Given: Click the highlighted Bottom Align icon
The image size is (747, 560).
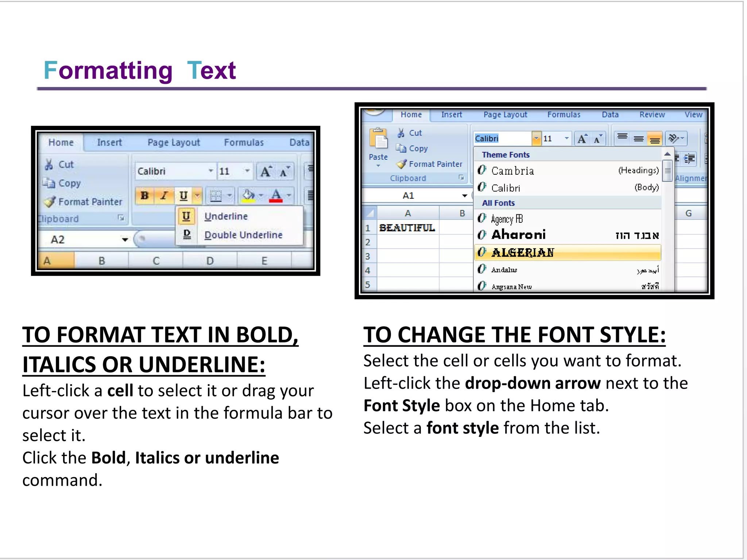Looking at the screenshot, I should (655, 139).
